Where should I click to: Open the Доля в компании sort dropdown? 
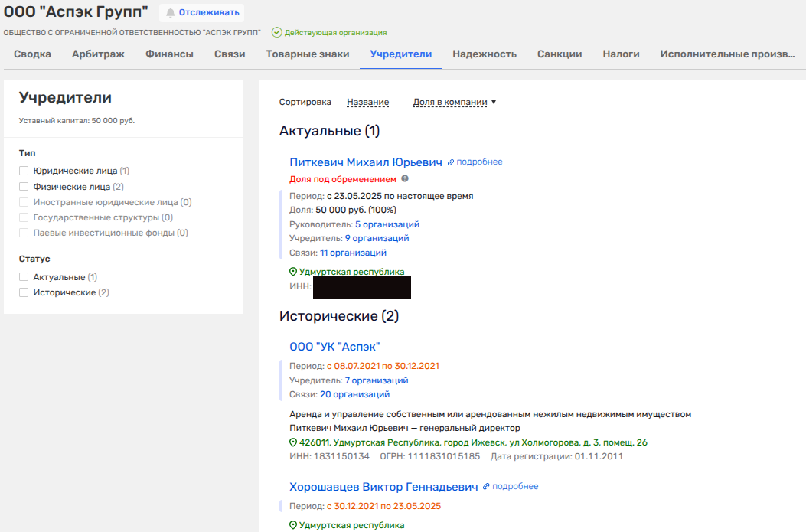pos(454,102)
